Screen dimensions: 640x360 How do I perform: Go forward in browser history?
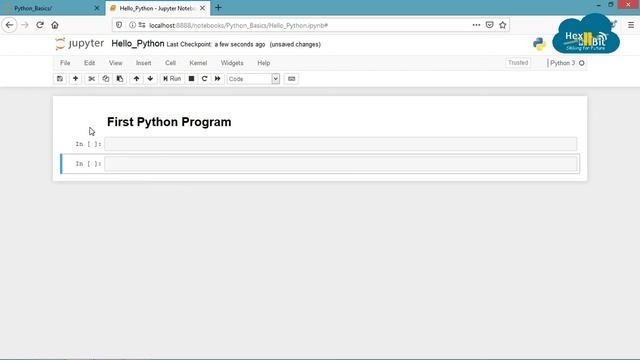pos(25,25)
